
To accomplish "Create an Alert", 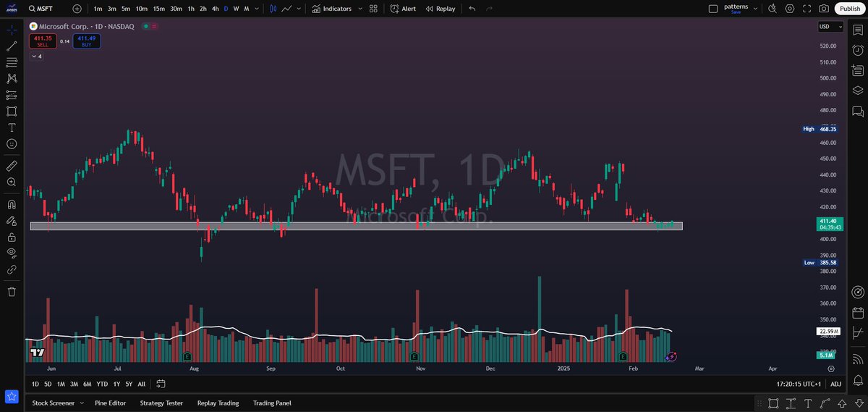I will tap(403, 9).
